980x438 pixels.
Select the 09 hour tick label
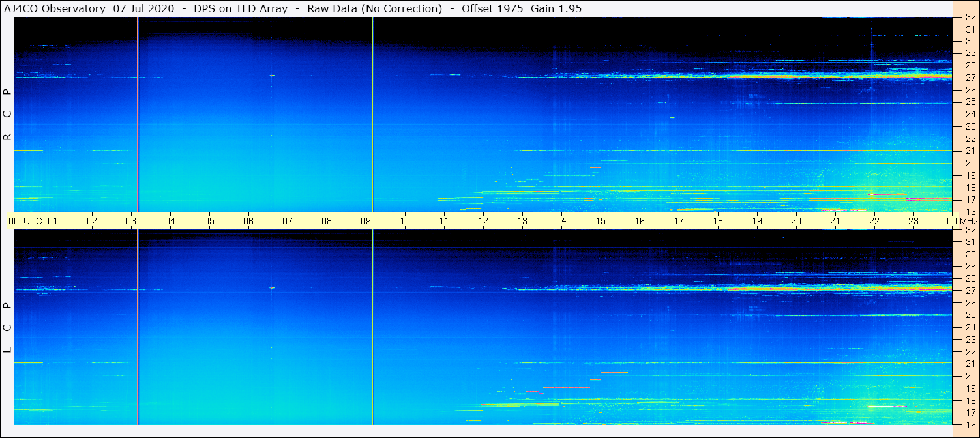366,221
